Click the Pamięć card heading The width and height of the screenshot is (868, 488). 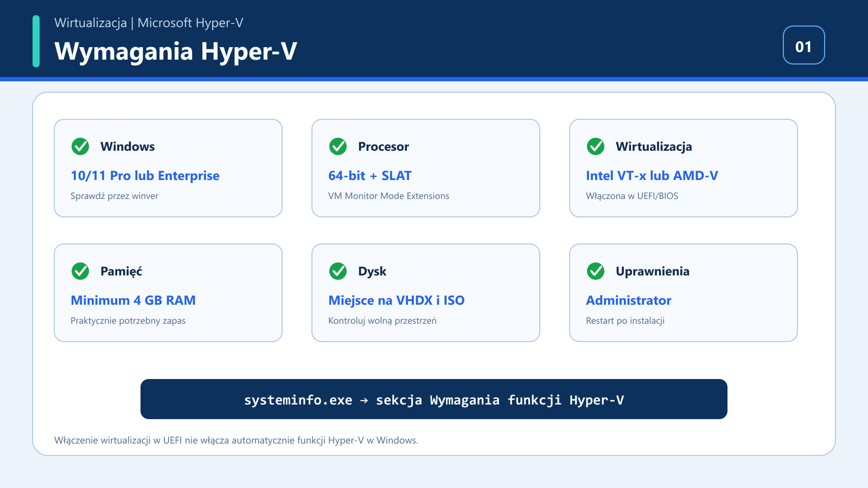121,271
